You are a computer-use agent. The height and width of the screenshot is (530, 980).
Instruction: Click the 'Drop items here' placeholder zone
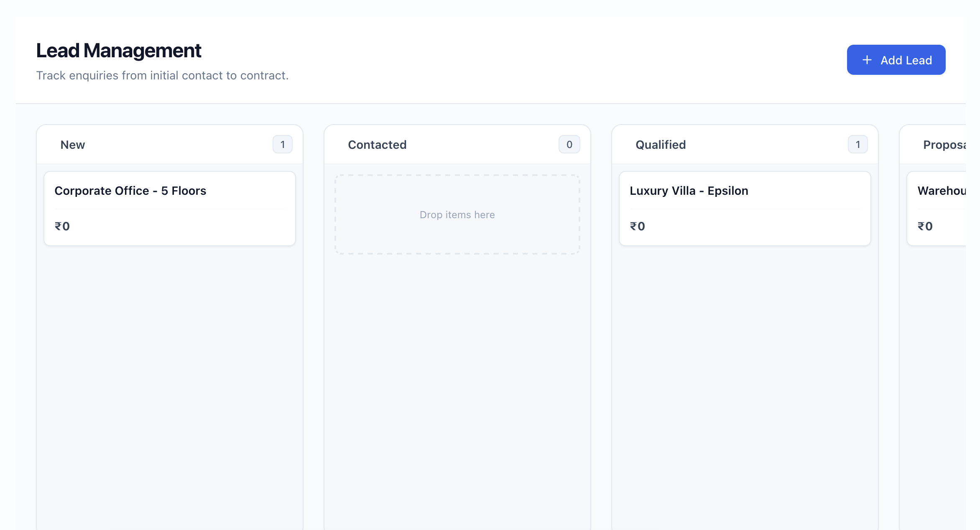[x=457, y=215]
